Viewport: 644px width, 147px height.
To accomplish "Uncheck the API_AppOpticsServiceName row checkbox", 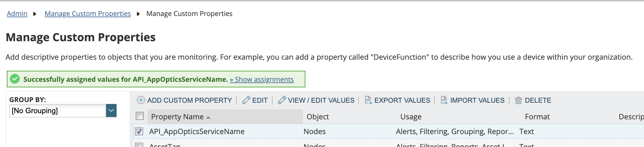I will pos(139,131).
